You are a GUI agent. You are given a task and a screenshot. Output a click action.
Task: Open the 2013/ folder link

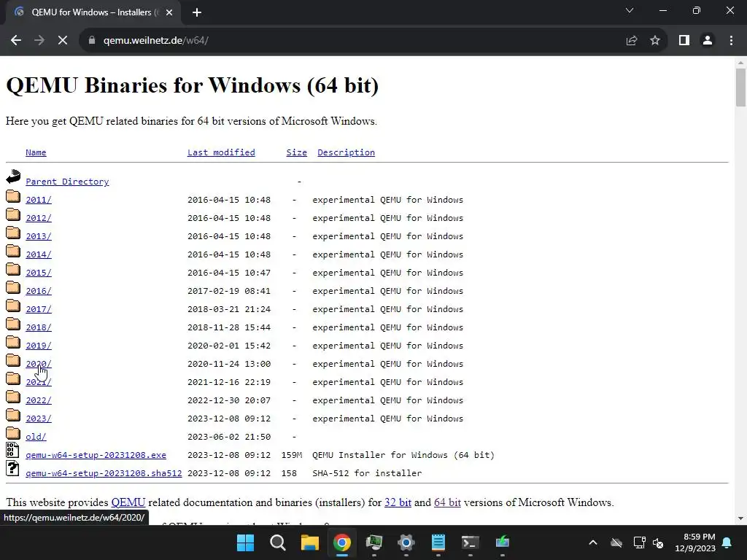click(39, 236)
